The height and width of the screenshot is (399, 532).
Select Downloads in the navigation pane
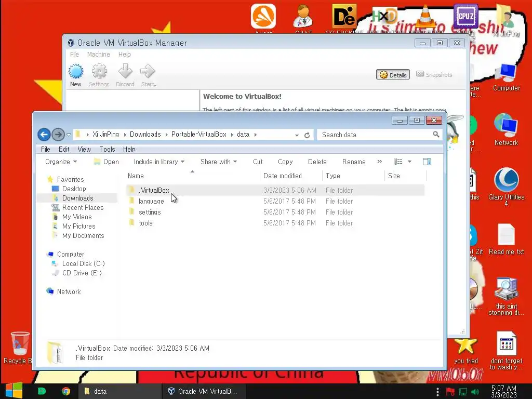coord(77,198)
